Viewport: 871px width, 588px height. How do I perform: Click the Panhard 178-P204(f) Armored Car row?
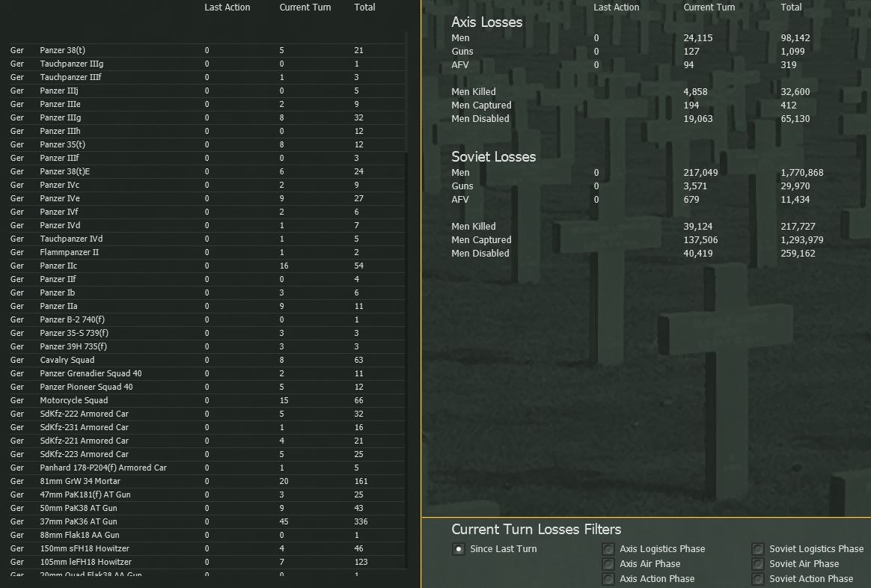tap(207, 468)
